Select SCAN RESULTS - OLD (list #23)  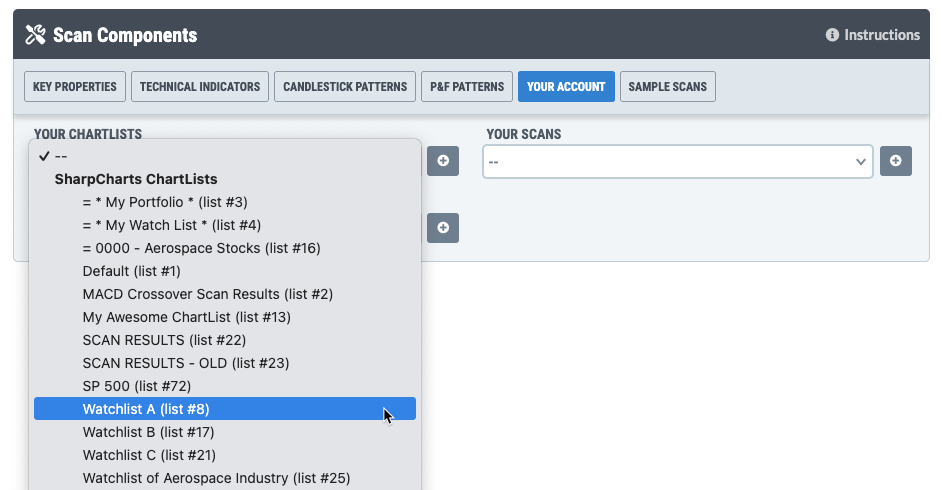186,363
